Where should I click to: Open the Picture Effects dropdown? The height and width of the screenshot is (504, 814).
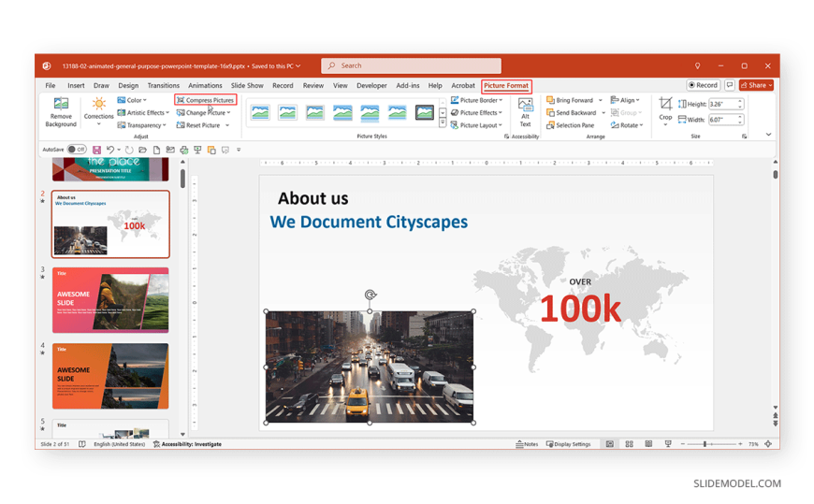(x=476, y=112)
